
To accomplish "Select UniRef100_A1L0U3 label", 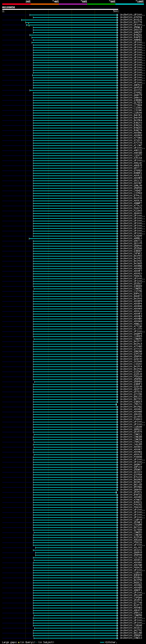I will click(x=131, y=547).
